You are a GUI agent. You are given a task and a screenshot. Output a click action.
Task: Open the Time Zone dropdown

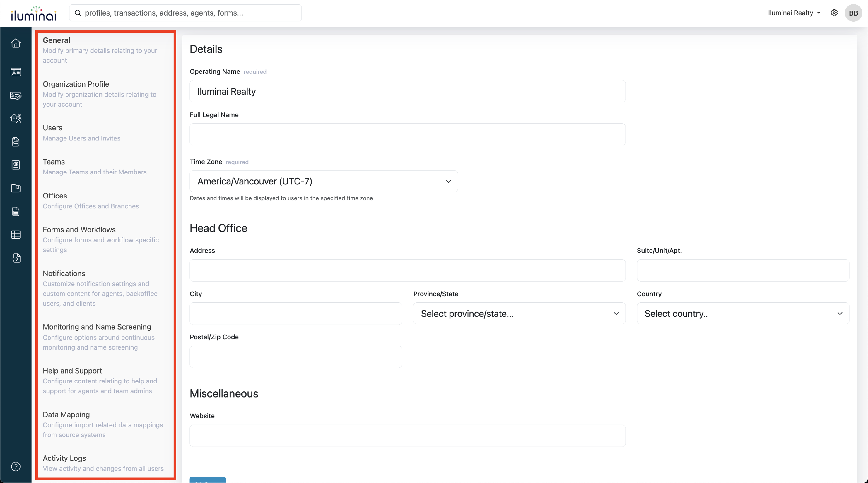click(x=323, y=181)
